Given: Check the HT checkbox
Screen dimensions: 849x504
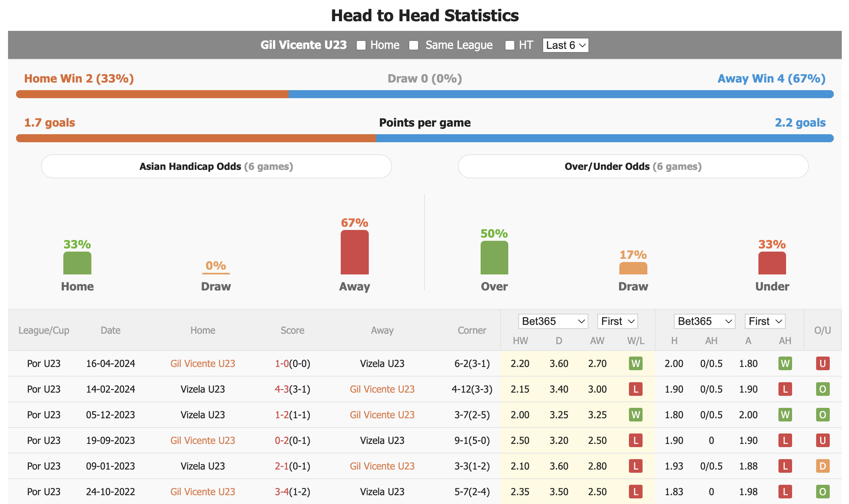Looking at the screenshot, I should coord(509,45).
